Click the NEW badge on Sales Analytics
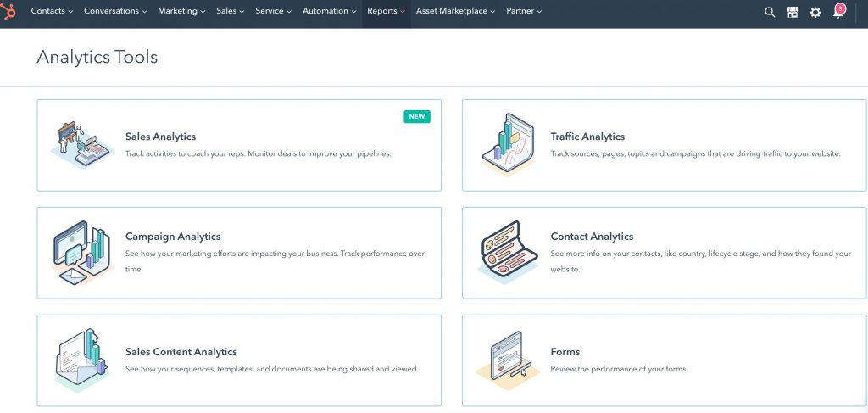 417,116
